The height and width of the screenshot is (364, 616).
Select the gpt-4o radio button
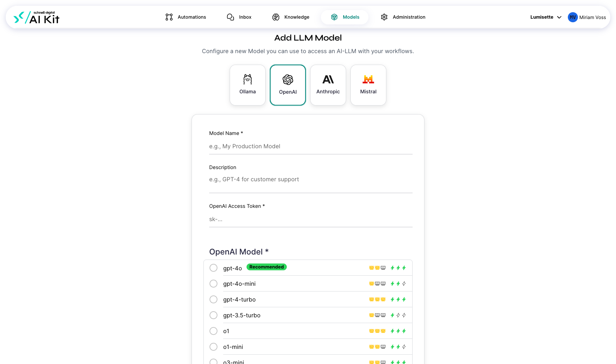point(213,268)
